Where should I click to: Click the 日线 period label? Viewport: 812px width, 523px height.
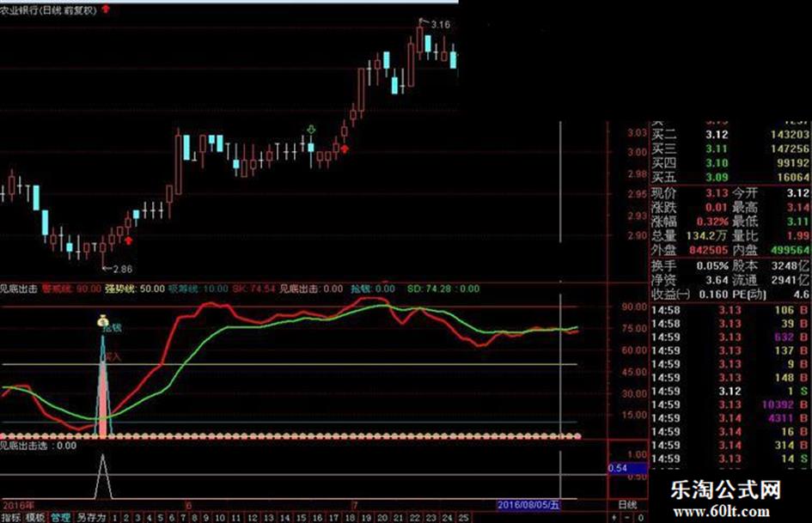[x=627, y=504]
